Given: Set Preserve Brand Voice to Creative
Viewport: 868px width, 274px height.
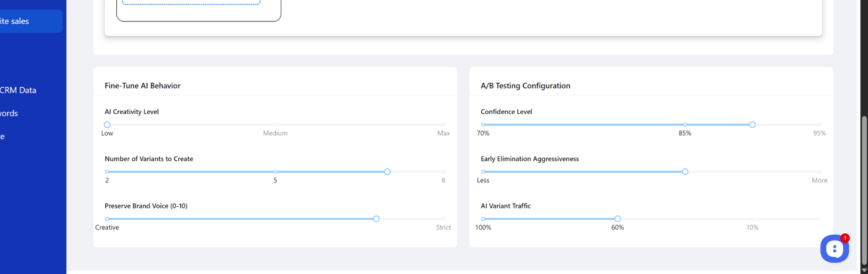Looking at the screenshot, I should pos(107,219).
